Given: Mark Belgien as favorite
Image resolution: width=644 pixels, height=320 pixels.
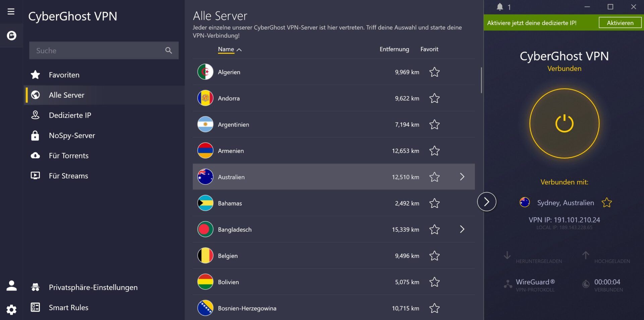Looking at the screenshot, I should click(x=434, y=256).
